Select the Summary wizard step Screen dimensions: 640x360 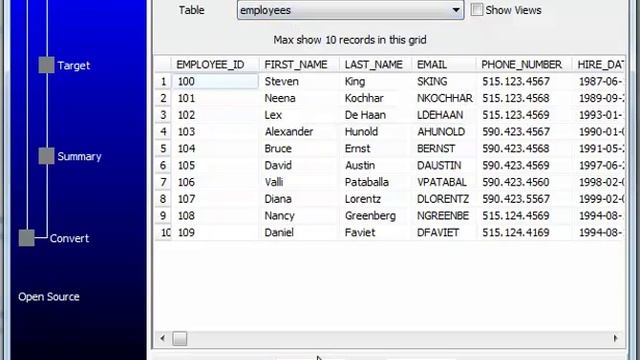[x=79, y=156]
